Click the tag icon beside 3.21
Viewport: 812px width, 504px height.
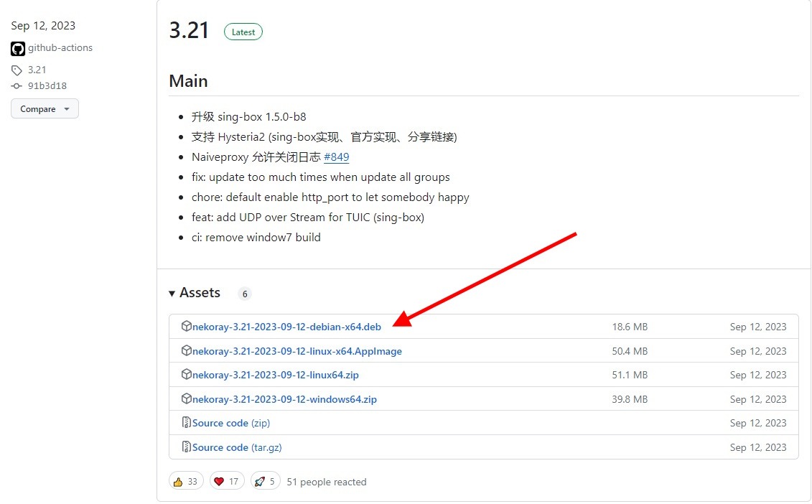17,70
